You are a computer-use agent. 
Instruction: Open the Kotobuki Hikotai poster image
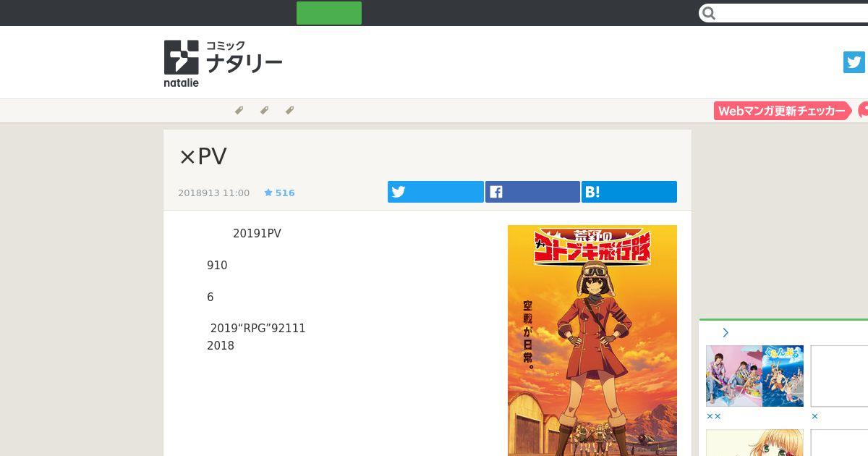coord(592,340)
